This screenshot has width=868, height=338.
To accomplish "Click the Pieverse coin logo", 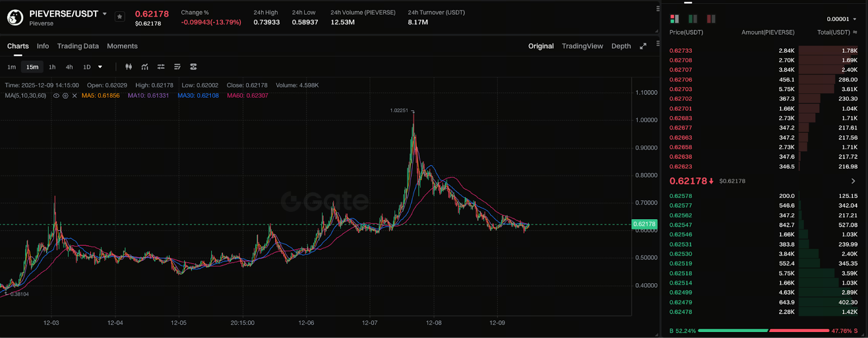I will coord(15,17).
